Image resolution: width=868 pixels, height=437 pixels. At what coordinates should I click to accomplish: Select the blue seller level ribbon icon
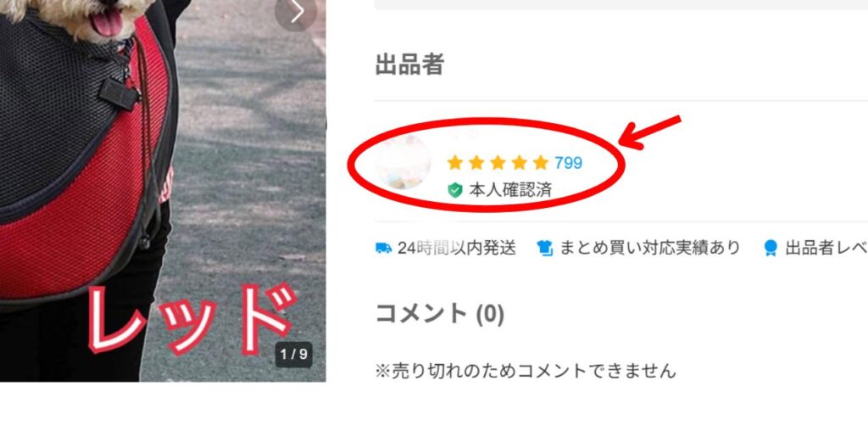(x=771, y=248)
